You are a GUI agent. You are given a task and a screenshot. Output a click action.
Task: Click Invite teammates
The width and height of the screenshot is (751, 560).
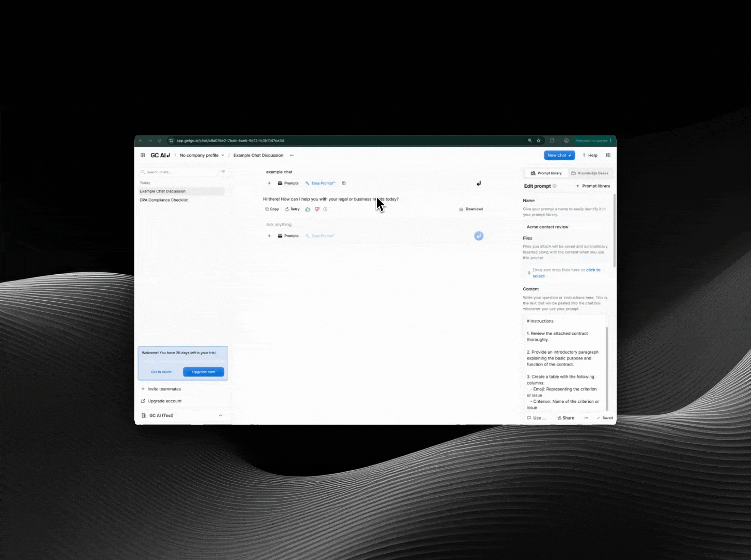[x=161, y=389]
